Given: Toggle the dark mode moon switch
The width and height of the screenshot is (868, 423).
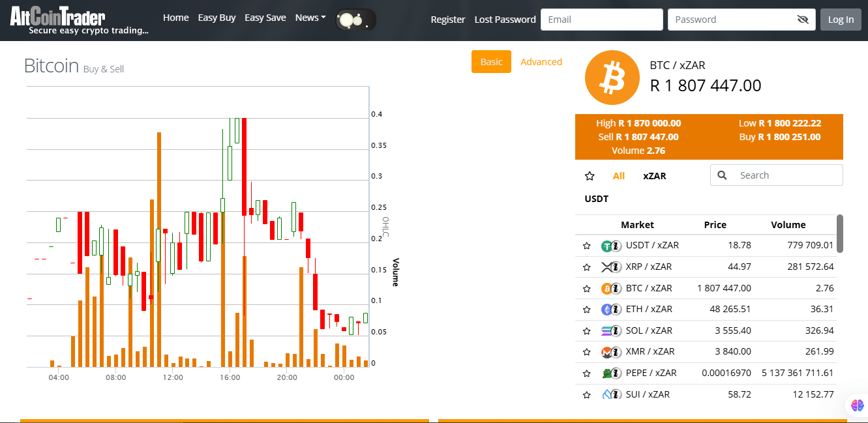Looking at the screenshot, I should pyautogui.click(x=356, y=20).
